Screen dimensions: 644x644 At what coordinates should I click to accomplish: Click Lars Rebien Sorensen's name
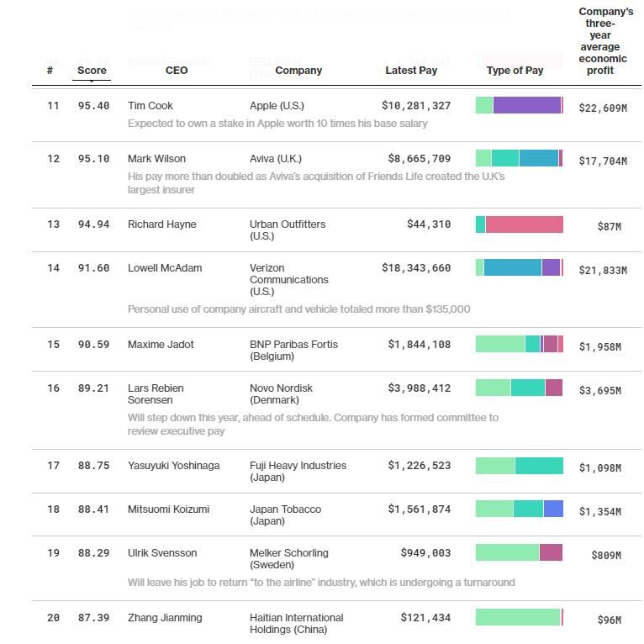(x=156, y=393)
